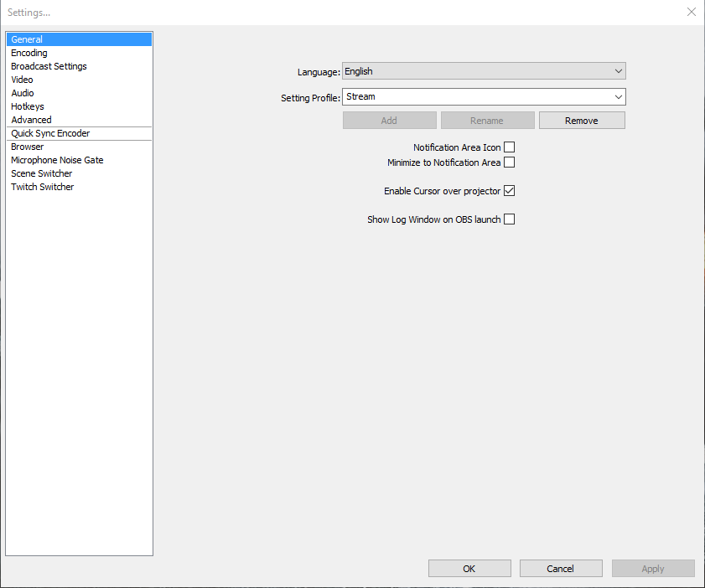Expand the Language dropdown
Image resolution: width=705 pixels, height=588 pixels.
(484, 71)
